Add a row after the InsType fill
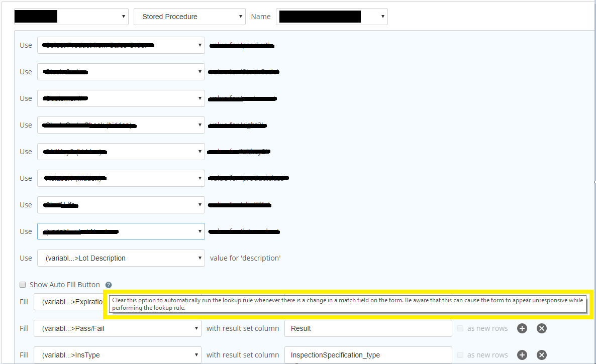 point(522,355)
